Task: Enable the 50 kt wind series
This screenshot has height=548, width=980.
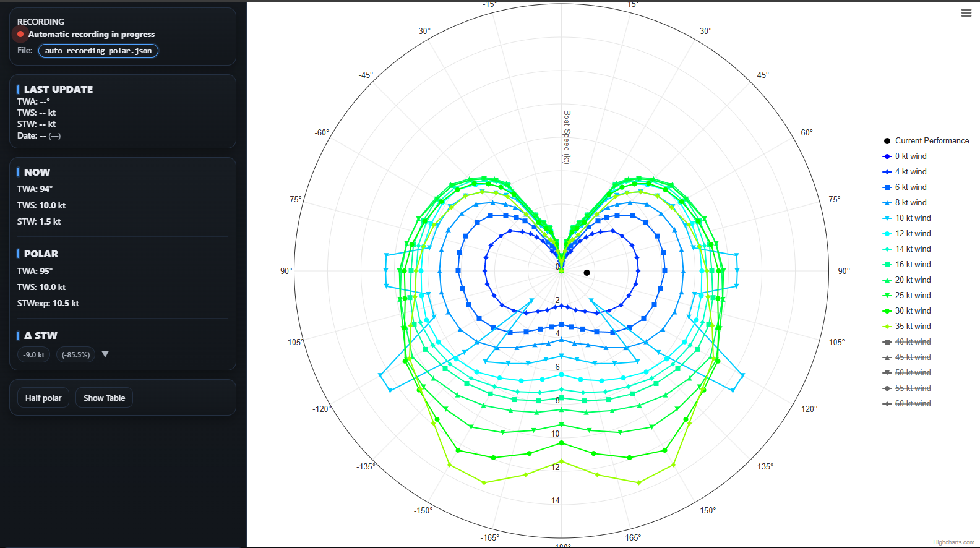Action: point(907,372)
